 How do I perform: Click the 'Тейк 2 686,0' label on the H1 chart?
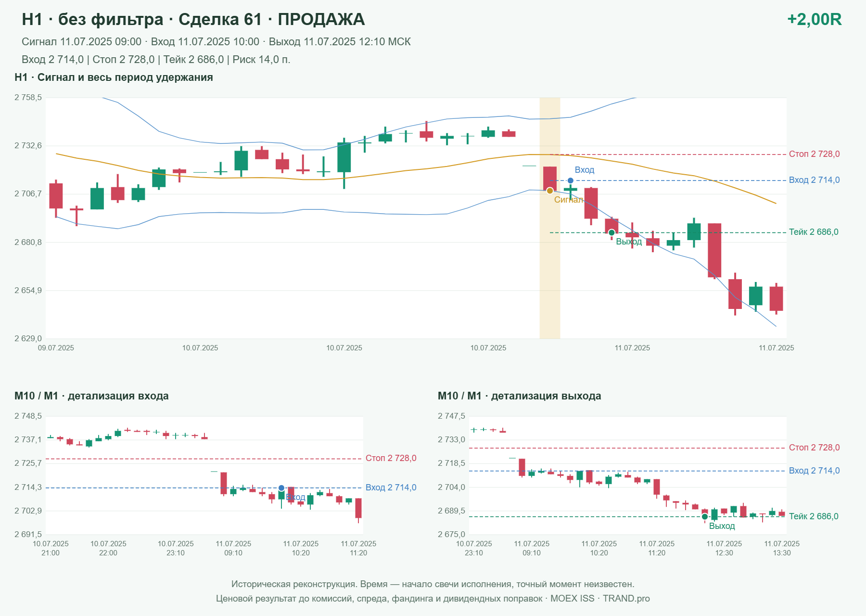click(x=814, y=232)
